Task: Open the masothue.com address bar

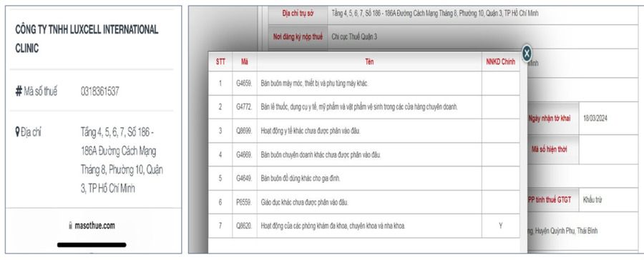Action: 93,225
